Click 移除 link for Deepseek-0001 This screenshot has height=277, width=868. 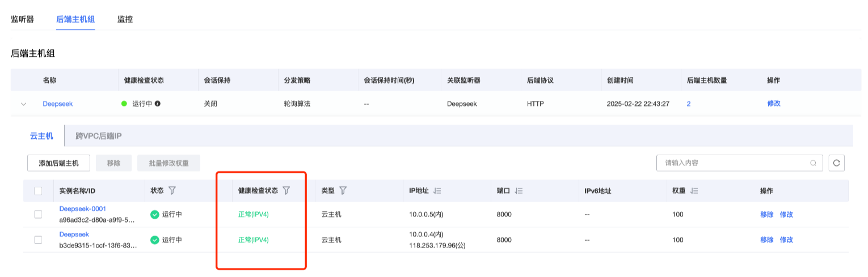pos(766,215)
